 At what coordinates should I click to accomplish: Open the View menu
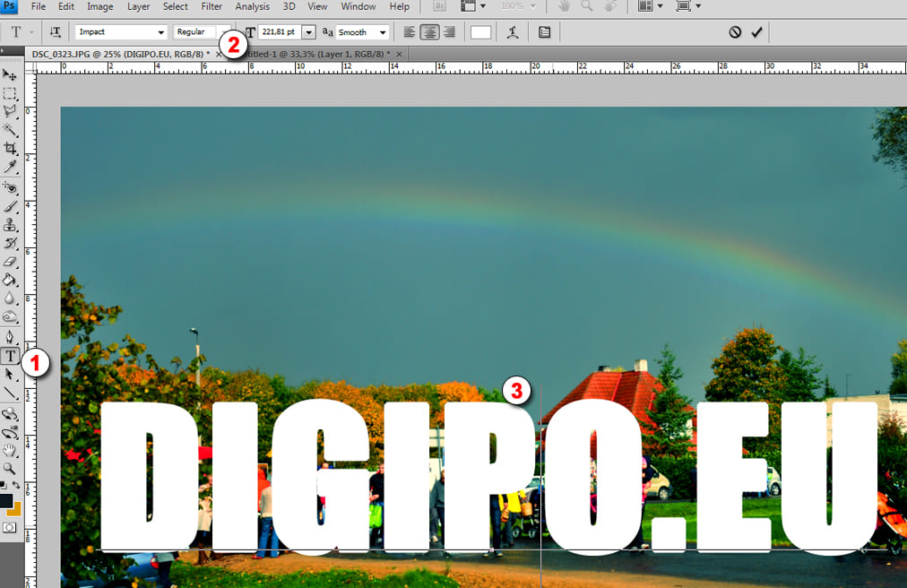317,6
